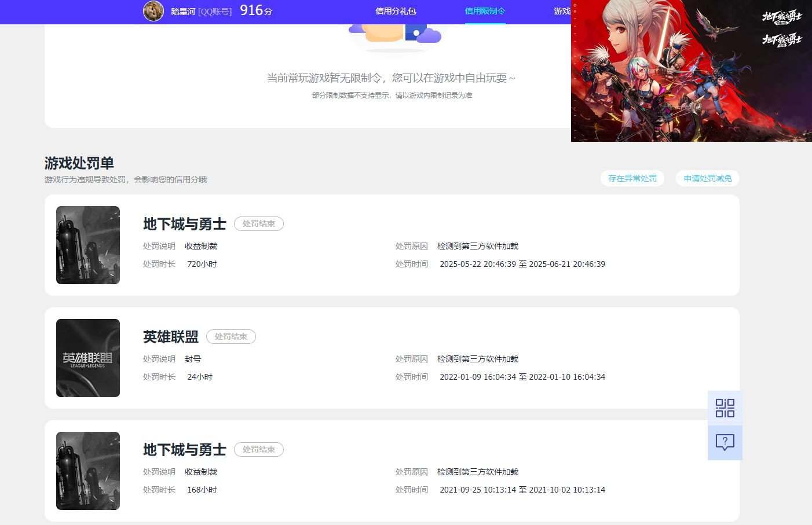Viewport: 812px width, 525px height.
Task: Click penalty time 2021-09-25 10:13:14 range
Action: coord(522,490)
